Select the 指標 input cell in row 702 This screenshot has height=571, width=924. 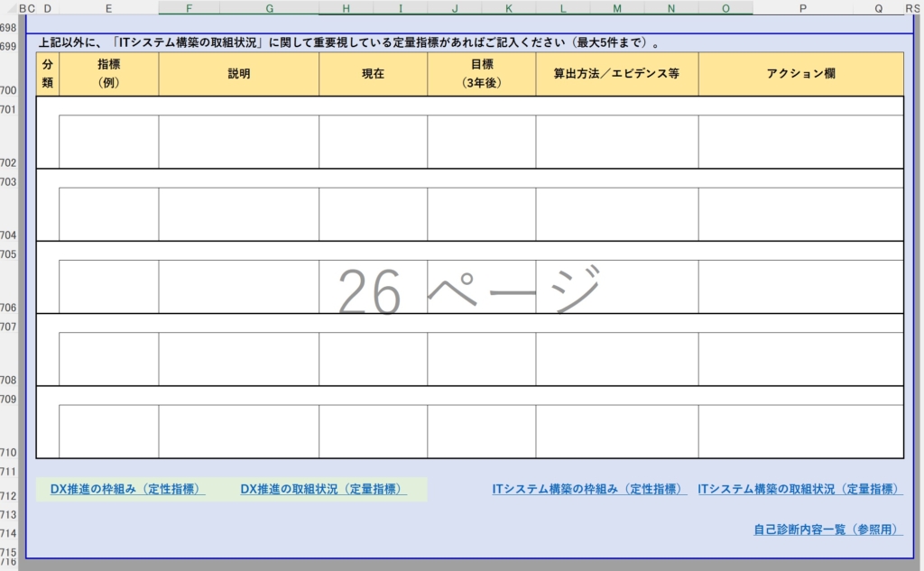(109, 142)
